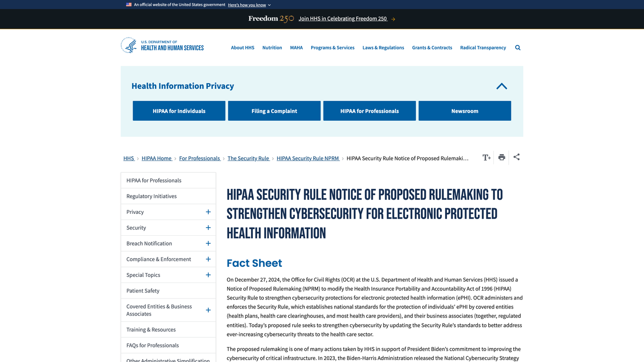
Task: Open About HHS menu
Action: pos(242,48)
